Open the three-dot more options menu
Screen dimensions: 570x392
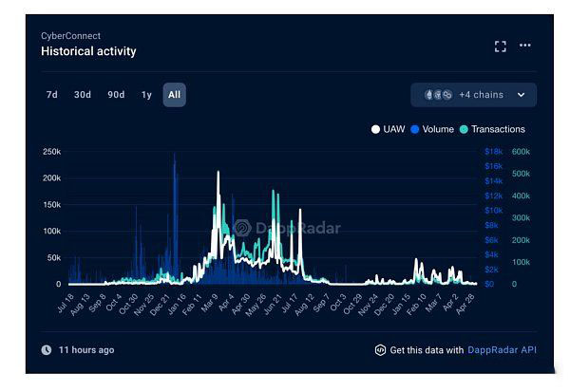(x=525, y=46)
